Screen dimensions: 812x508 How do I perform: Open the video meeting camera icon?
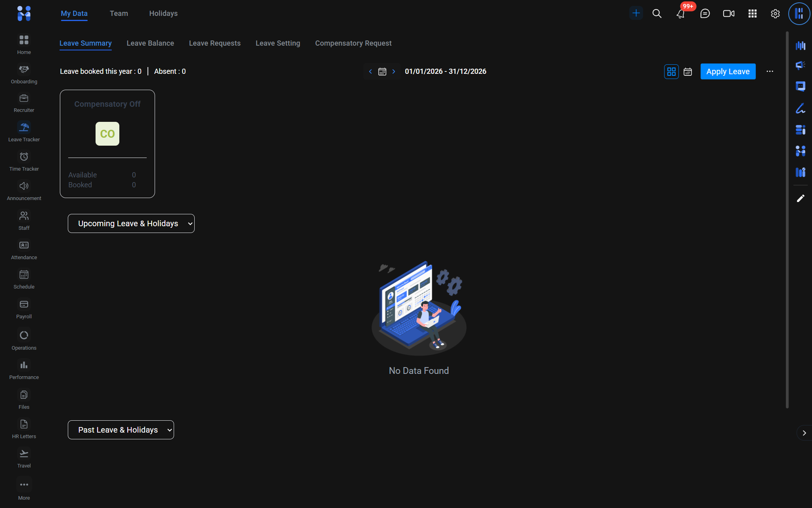(728, 13)
